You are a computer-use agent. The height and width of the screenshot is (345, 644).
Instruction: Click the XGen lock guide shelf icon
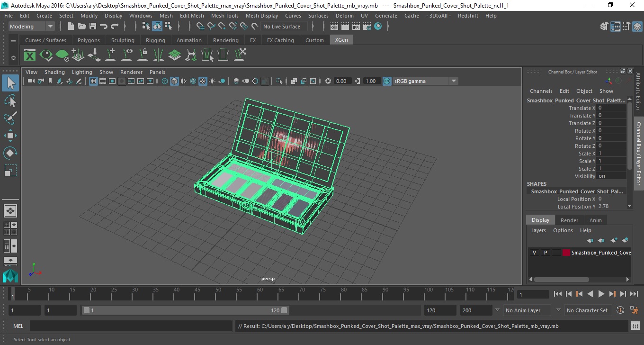143,55
